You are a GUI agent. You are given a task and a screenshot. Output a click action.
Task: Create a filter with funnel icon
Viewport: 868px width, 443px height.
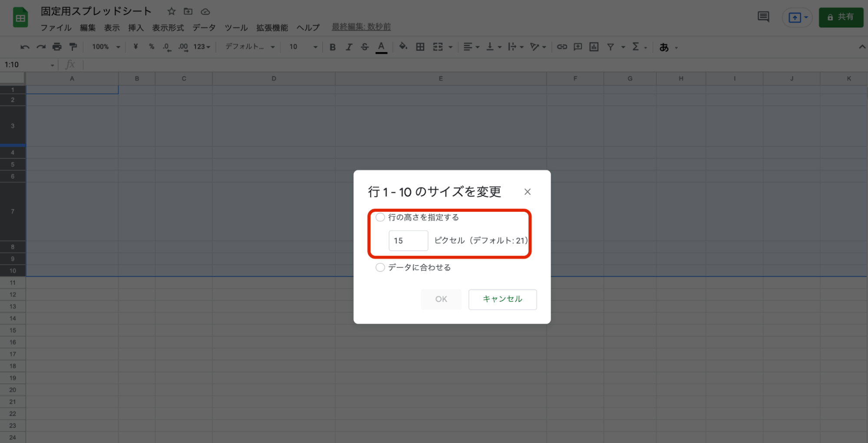coord(611,47)
